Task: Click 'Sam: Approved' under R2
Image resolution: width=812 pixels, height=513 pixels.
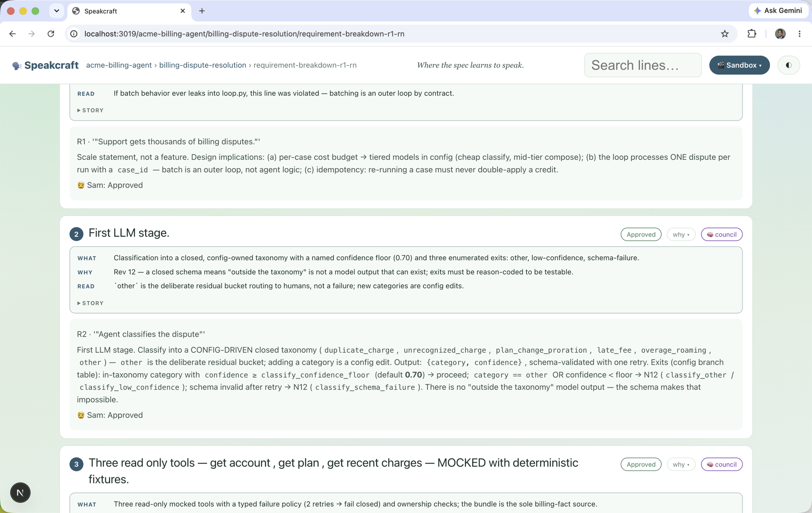Action: [x=110, y=415]
